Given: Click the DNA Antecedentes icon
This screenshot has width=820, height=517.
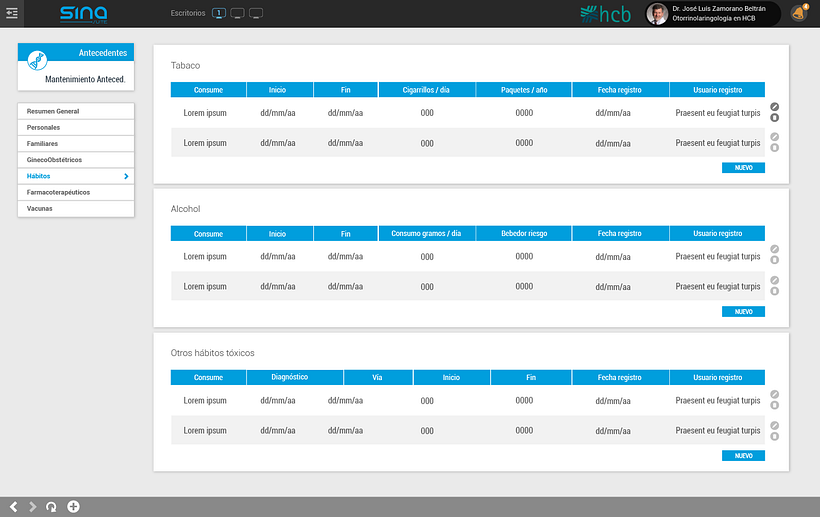Looking at the screenshot, I should click(37, 61).
